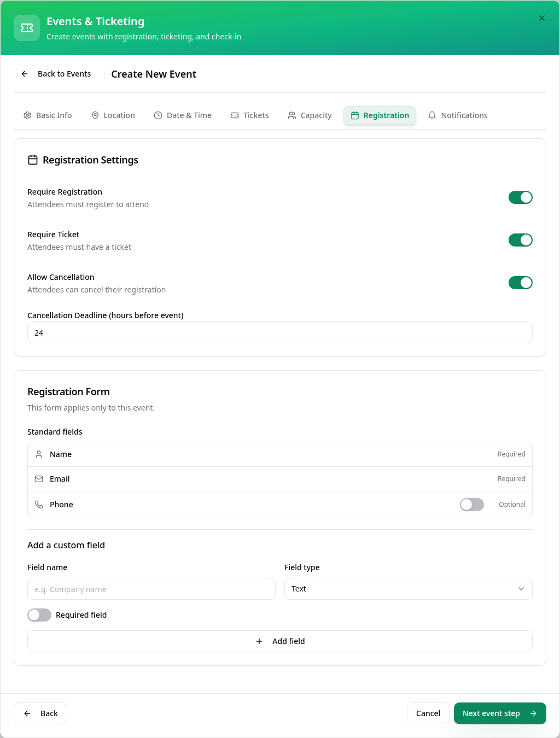Image resolution: width=560 pixels, height=738 pixels.
Task: Click the phone icon in the Phone row
Action: [x=39, y=505]
